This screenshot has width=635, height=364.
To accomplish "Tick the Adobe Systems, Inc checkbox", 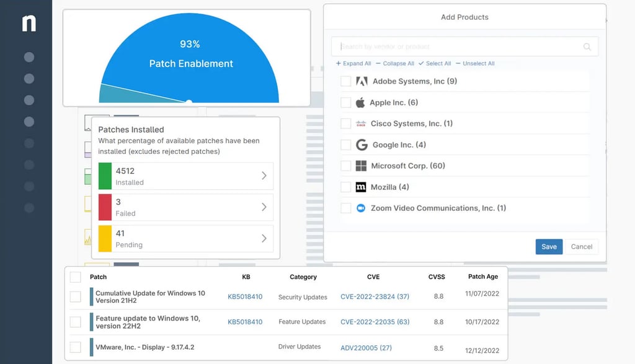I will 345,81.
